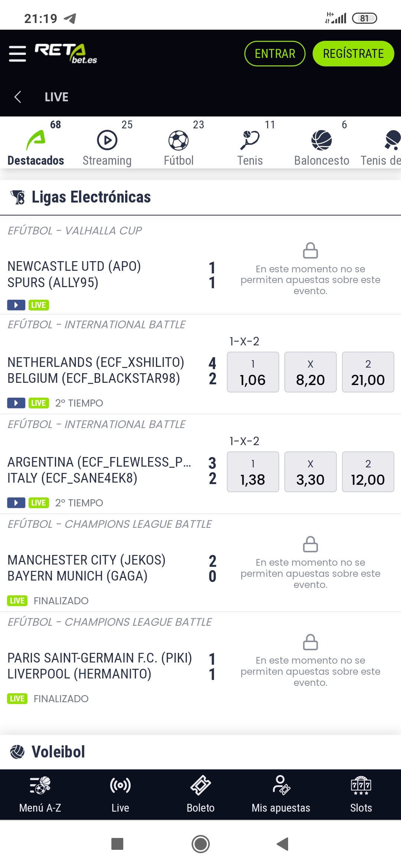Play the Newcastle vs Spurs stream

16,305
